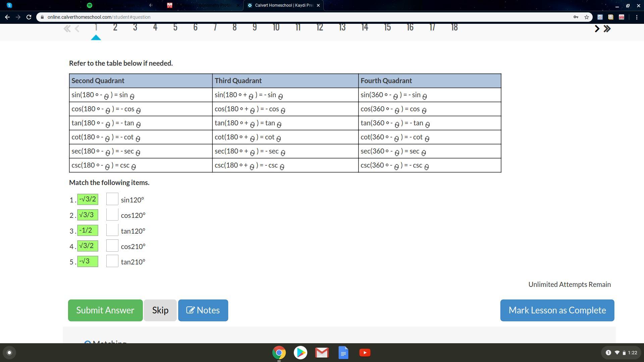Screen dimensions: 644x362
Task: Open the Notes button
Action: [x=203, y=310]
